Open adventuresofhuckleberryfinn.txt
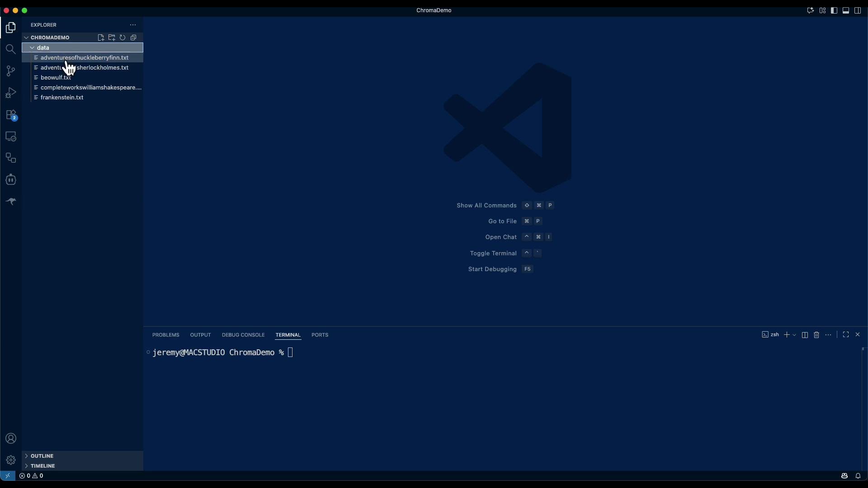This screenshot has width=868, height=488. coord(83,58)
